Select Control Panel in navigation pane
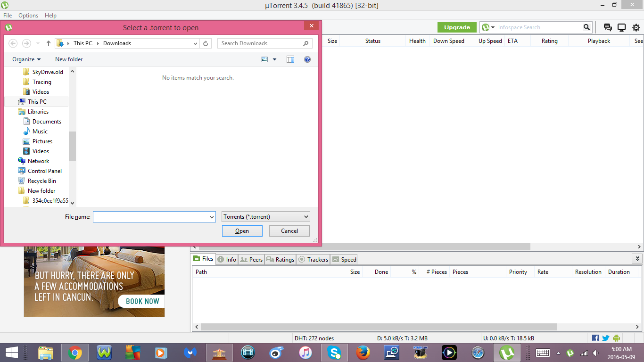644x362 pixels. click(40, 171)
